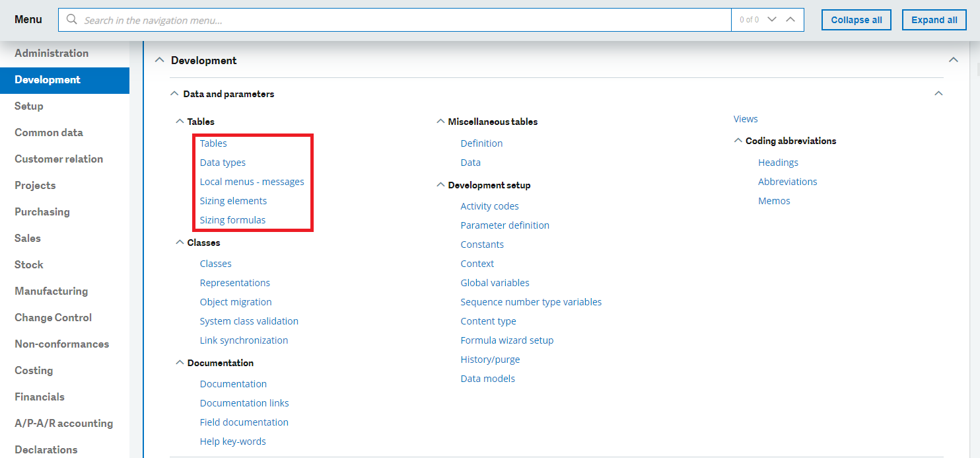
Task: Collapse the Data and parameters group
Action: tap(174, 94)
